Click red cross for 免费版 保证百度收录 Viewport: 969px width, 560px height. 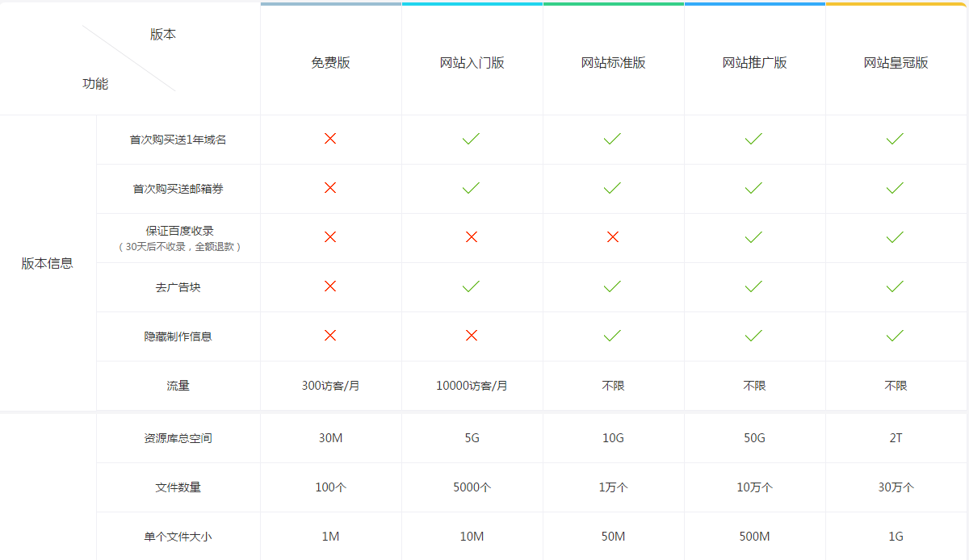point(330,237)
